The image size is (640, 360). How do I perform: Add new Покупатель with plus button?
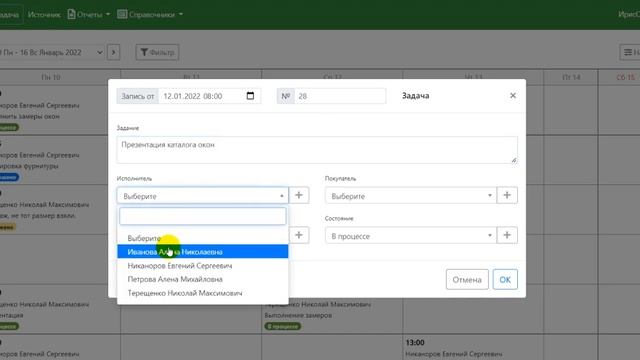coord(507,195)
